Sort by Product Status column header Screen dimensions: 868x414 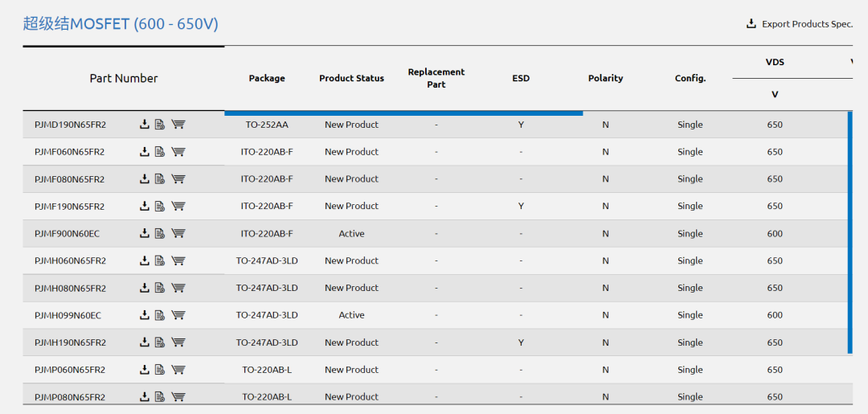[x=351, y=78]
